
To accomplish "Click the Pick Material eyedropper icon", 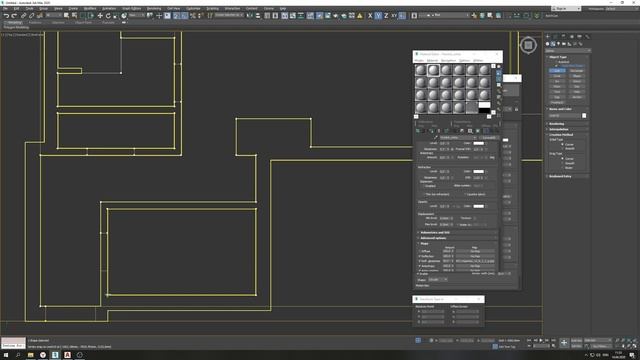I will point(436,138).
